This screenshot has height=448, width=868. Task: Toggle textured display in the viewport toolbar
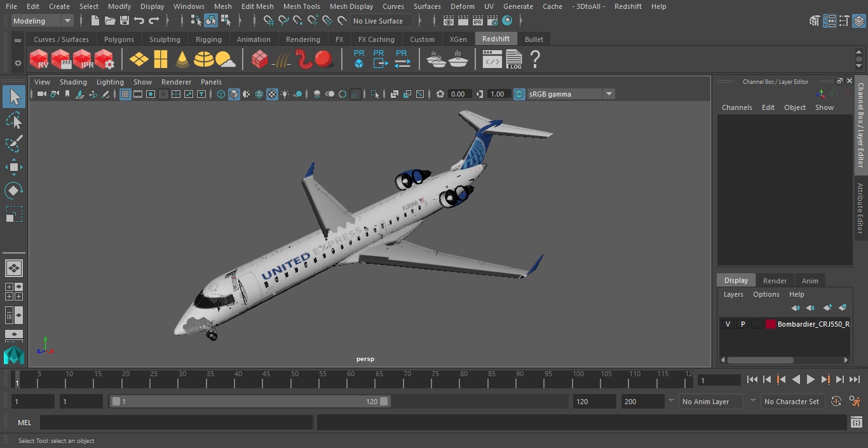point(272,94)
